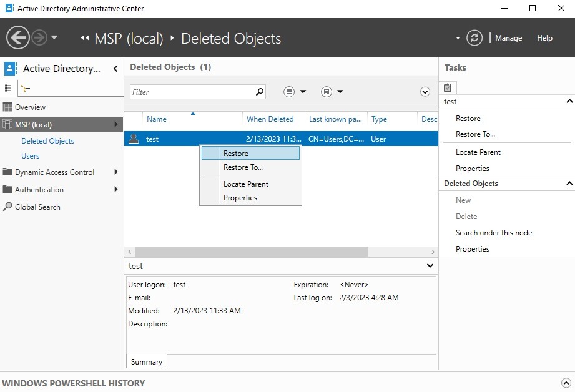Expand the Windows PowerShell History panel
575x392 pixels.
[566, 383]
